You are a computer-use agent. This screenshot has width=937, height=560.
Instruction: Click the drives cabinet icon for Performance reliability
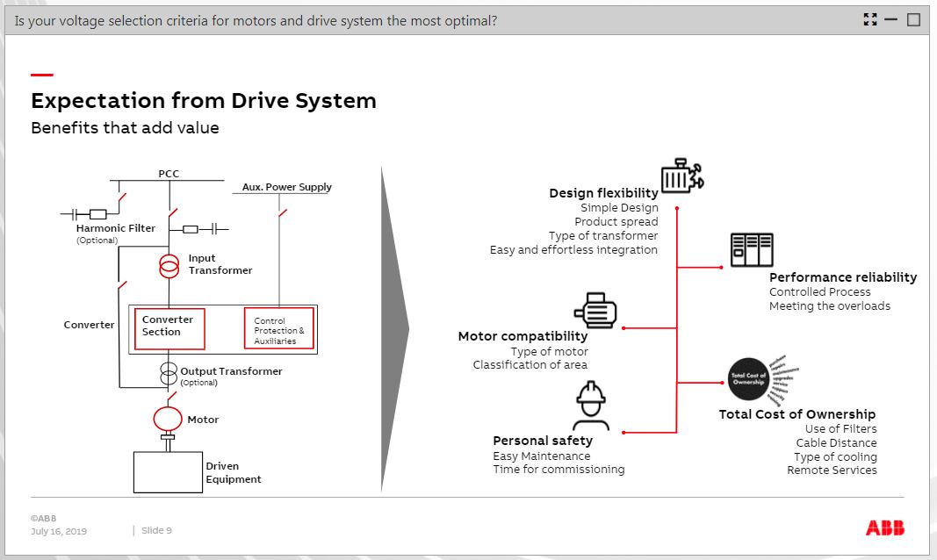pyautogui.click(x=753, y=248)
